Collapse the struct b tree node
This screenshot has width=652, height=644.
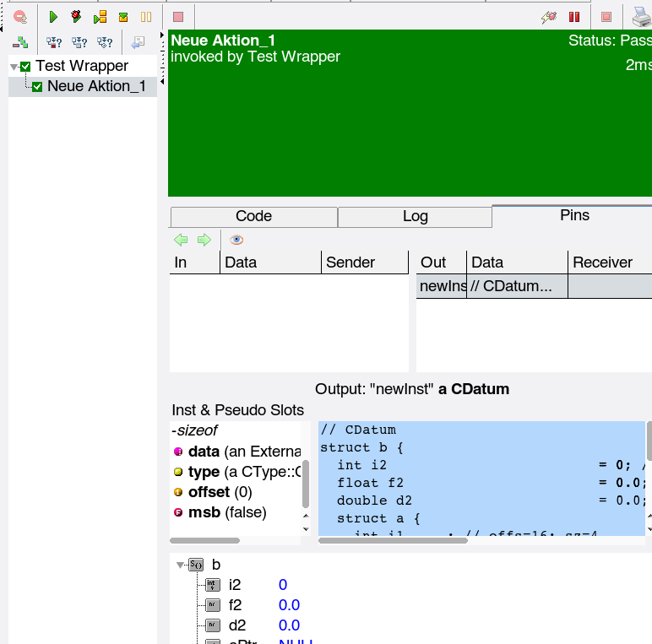click(x=180, y=566)
